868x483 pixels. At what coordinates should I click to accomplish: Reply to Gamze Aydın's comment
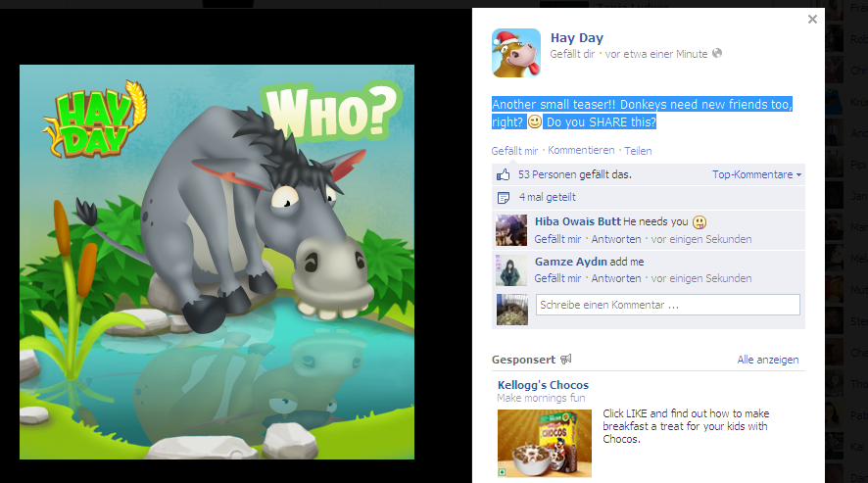coord(616,278)
